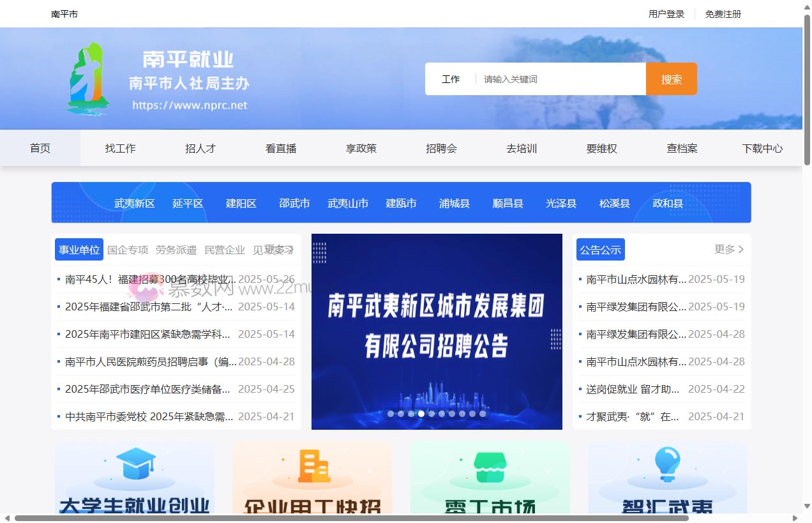Open the 找工作 navigation menu
The image size is (812, 523).
point(120,148)
